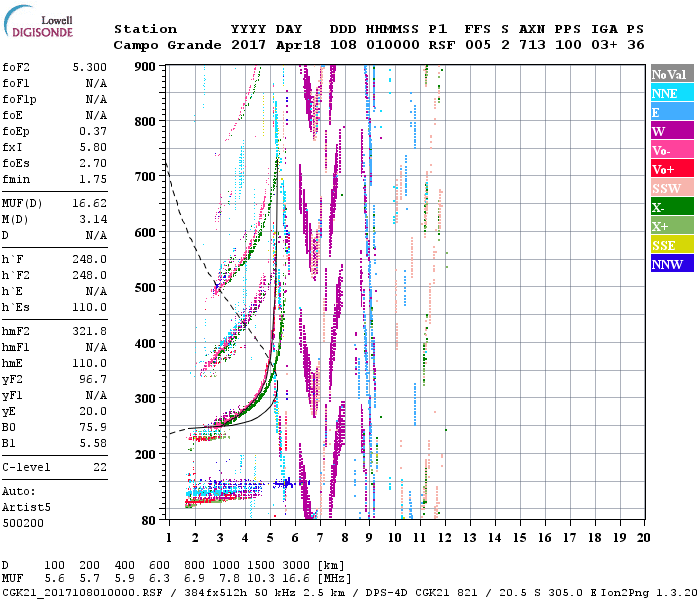Click the C-level value 22
This screenshot has height=600, width=700.
pyautogui.click(x=100, y=467)
